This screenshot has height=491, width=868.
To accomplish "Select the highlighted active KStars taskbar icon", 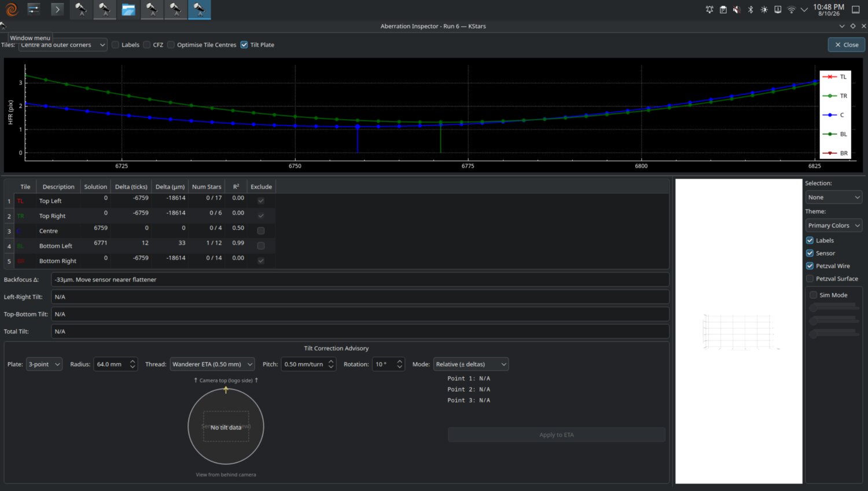I will 199,9.
